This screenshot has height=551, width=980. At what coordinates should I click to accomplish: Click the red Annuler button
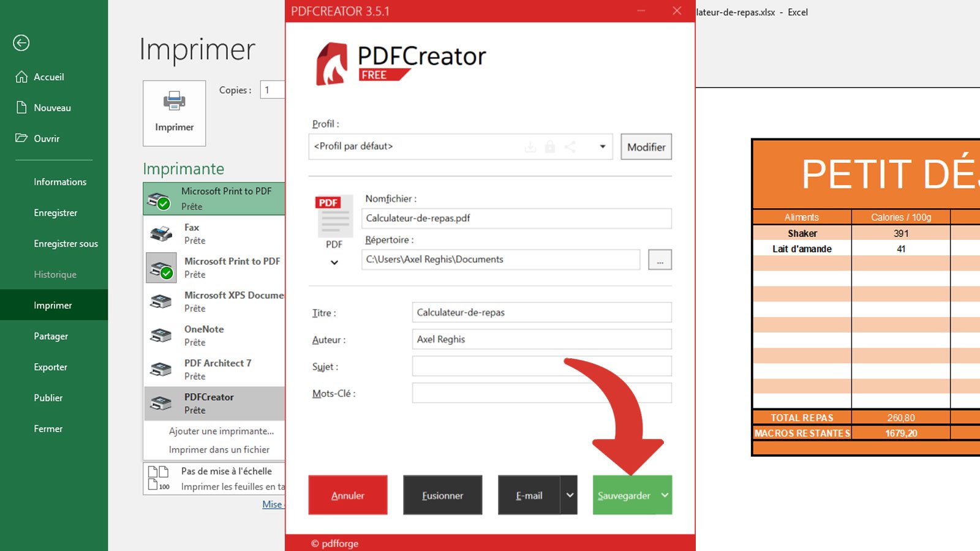coord(348,495)
